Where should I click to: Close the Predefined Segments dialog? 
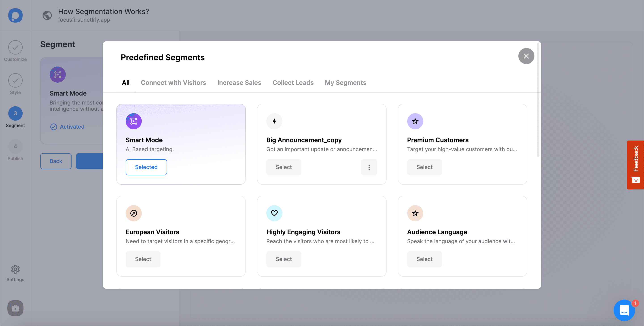pyautogui.click(x=526, y=56)
